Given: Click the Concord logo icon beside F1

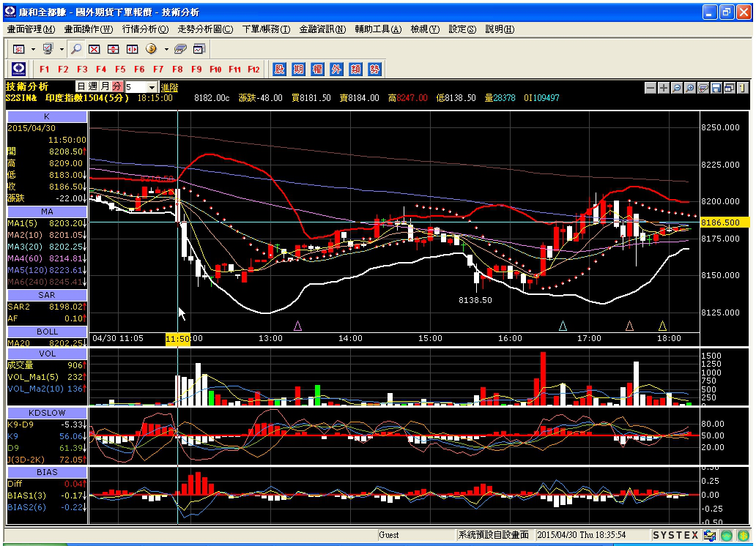Looking at the screenshot, I should [19, 69].
